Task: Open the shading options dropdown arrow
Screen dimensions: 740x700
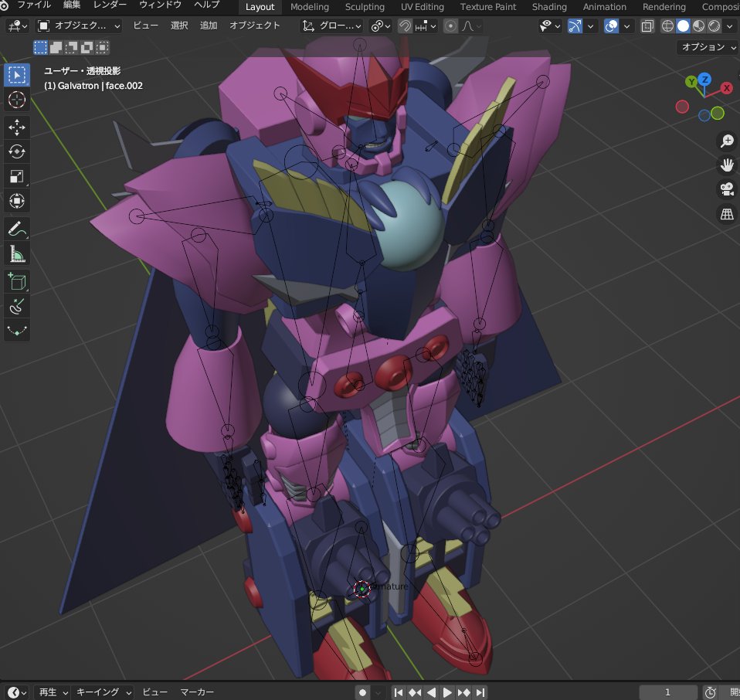Action: coord(730,26)
